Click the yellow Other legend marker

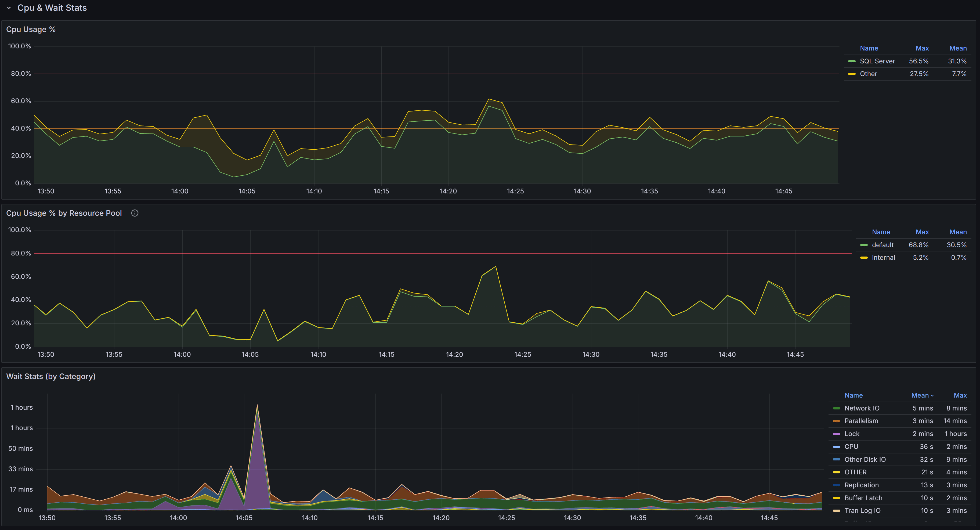[x=852, y=73]
